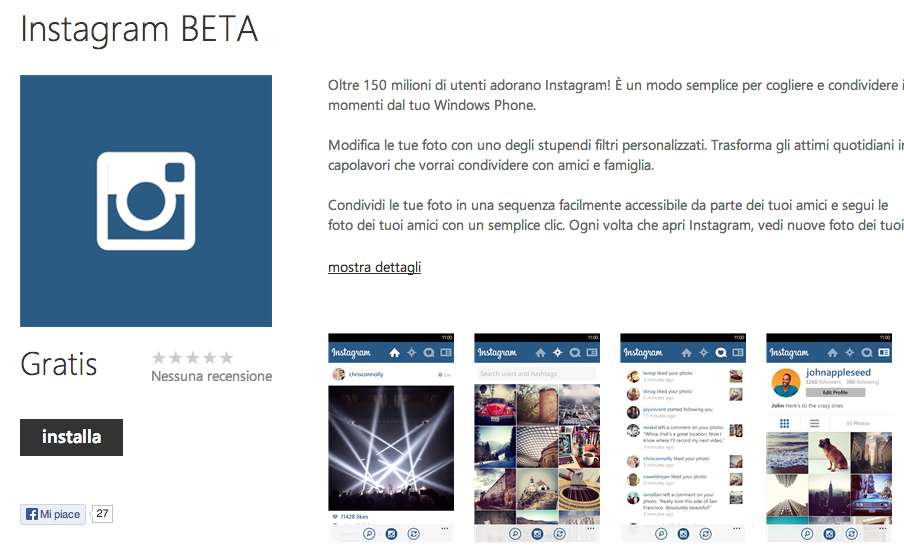Click the five-star rating row
Image resolution: width=904 pixels, height=554 pixels.
click(193, 358)
